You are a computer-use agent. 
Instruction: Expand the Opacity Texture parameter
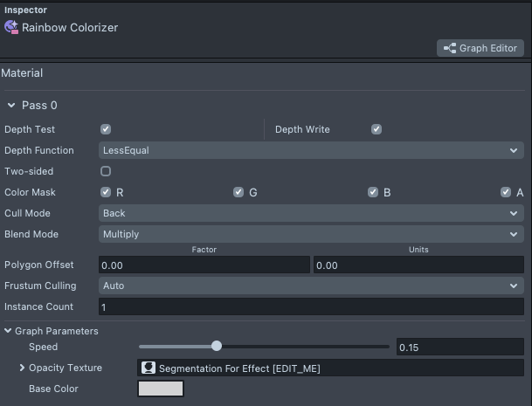[22, 368]
